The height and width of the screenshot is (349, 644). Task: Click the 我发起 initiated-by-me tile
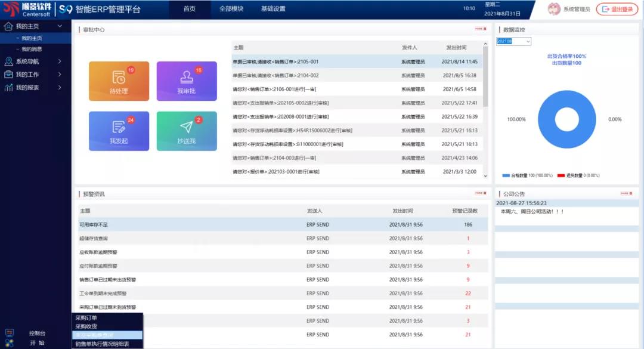tap(119, 131)
